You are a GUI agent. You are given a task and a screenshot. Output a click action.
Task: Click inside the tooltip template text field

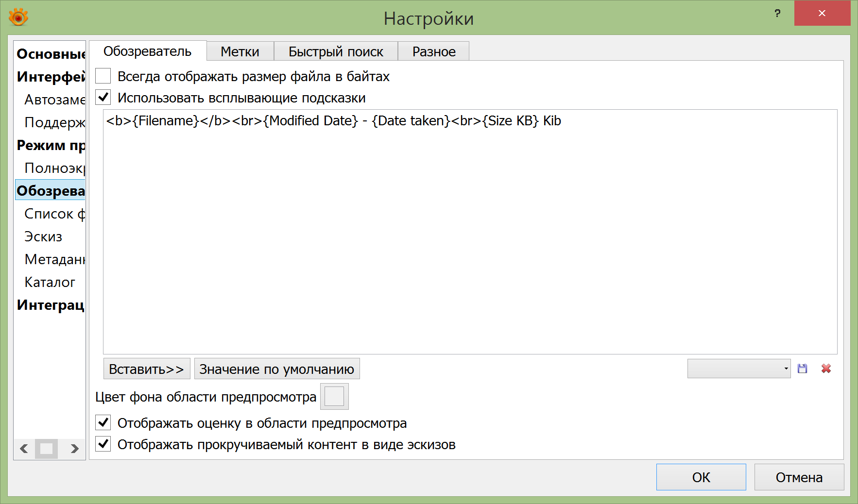[470, 233]
